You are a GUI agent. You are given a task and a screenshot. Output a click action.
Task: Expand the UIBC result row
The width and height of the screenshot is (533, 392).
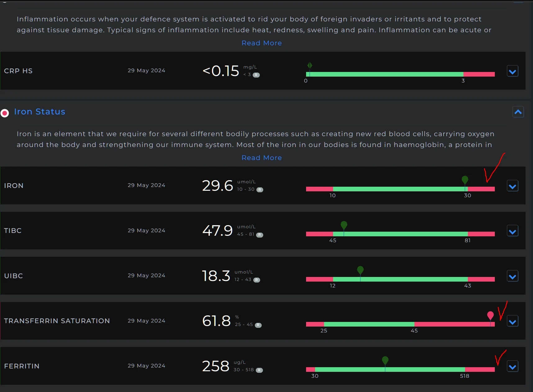[x=513, y=276]
